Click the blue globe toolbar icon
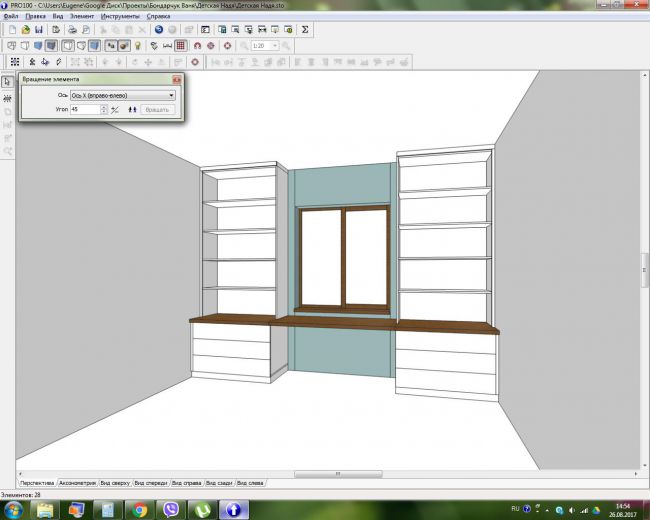 click(158, 30)
